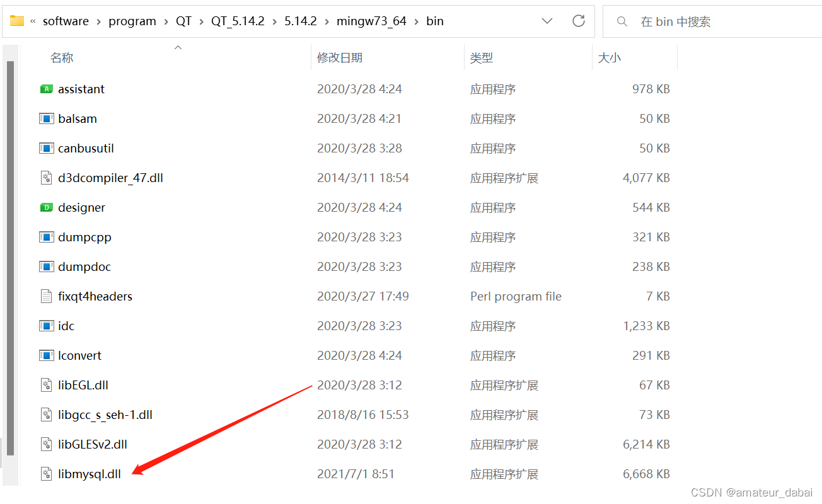Select the libEGL.dll file name
The height and width of the screenshot is (504, 822).
coord(83,385)
